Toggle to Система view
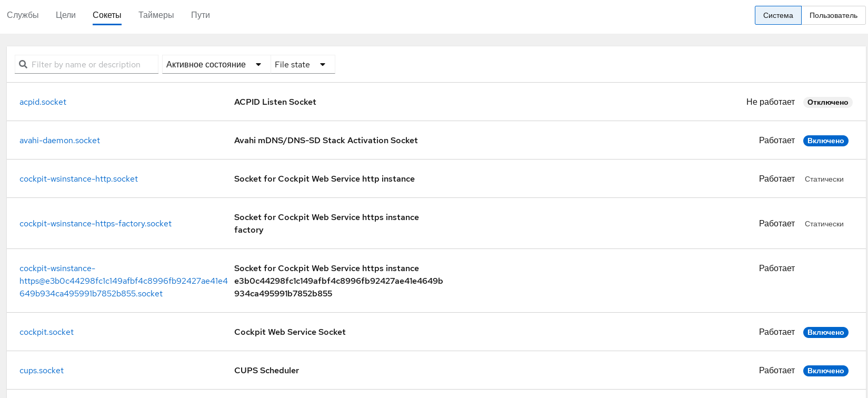 (x=777, y=15)
